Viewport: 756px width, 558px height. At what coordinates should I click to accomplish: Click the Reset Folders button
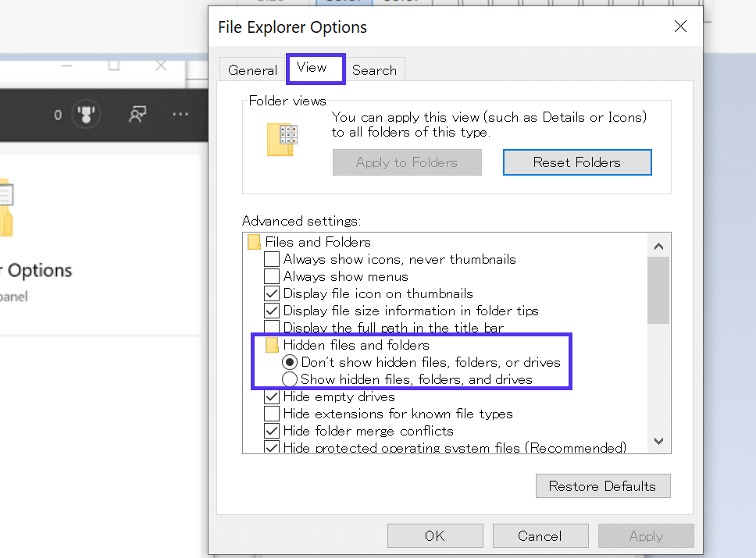pyautogui.click(x=577, y=162)
